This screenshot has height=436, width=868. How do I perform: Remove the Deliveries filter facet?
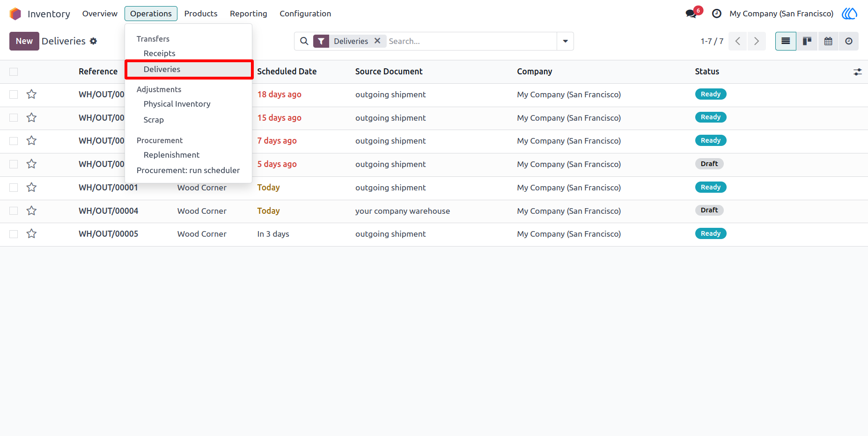pyautogui.click(x=377, y=41)
